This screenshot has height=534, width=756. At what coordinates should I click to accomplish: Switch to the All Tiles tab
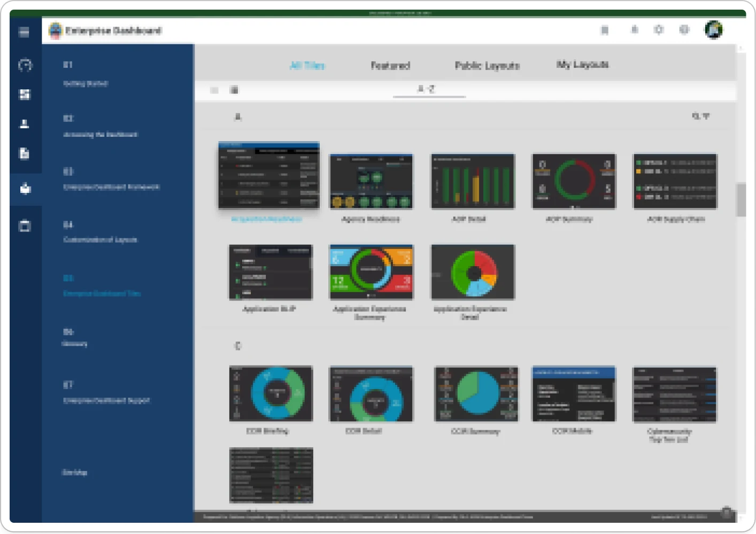pos(307,65)
